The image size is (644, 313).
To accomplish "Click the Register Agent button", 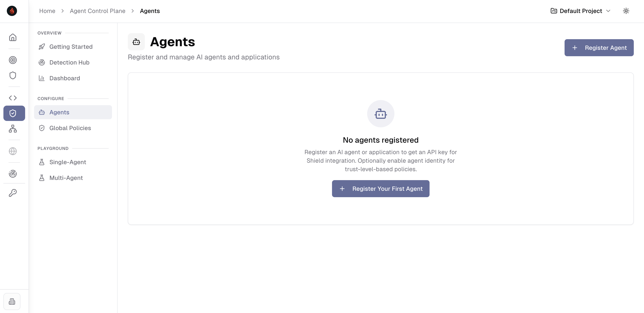I will [599, 48].
